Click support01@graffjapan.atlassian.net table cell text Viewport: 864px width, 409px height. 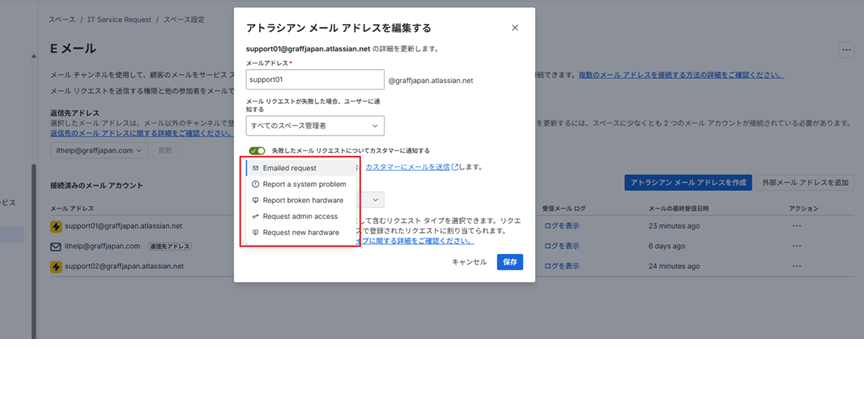(x=123, y=226)
